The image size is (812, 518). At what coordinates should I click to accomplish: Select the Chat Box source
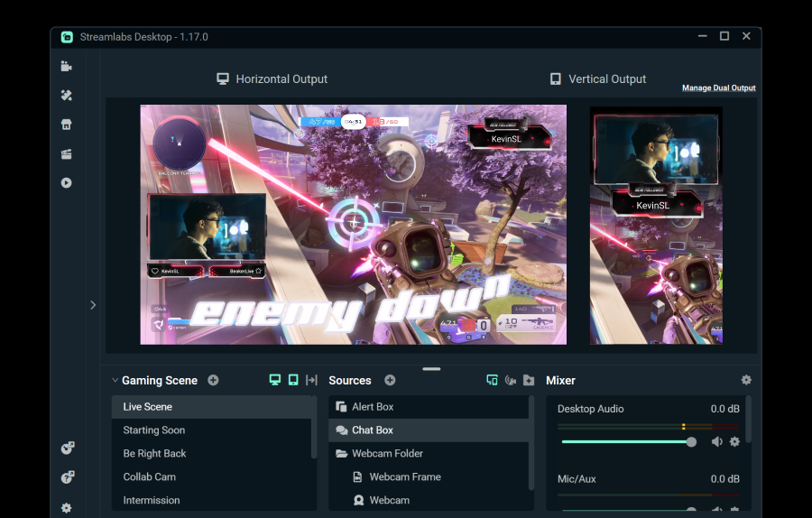[x=429, y=430]
